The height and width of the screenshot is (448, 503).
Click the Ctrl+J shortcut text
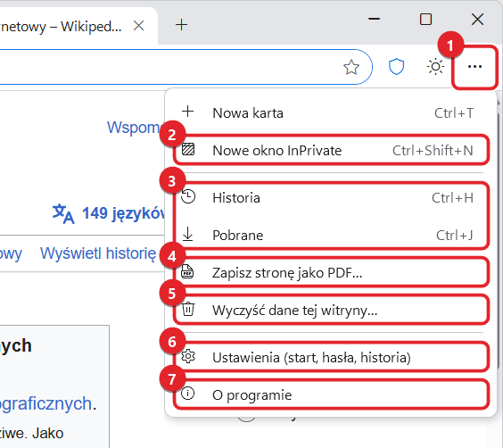[455, 236]
